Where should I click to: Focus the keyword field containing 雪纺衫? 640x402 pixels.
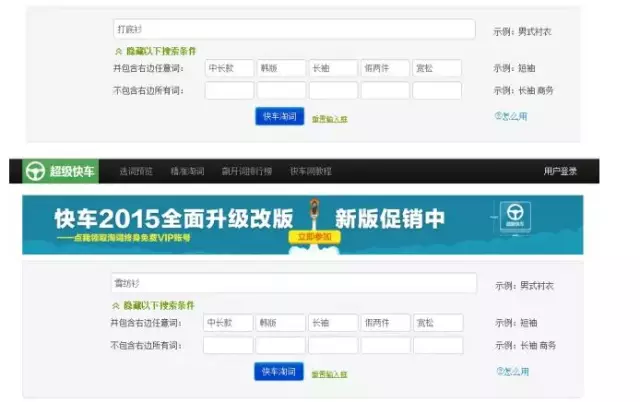click(x=293, y=283)
